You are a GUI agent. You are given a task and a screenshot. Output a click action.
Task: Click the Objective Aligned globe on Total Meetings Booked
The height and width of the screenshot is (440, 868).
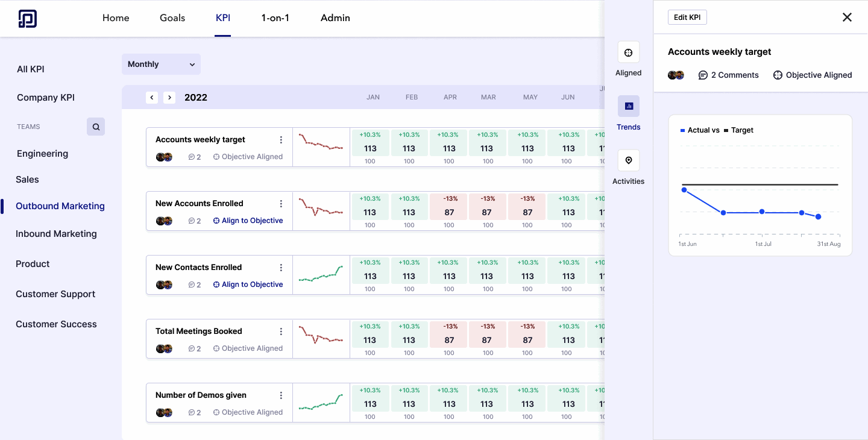tap(216, 348)
